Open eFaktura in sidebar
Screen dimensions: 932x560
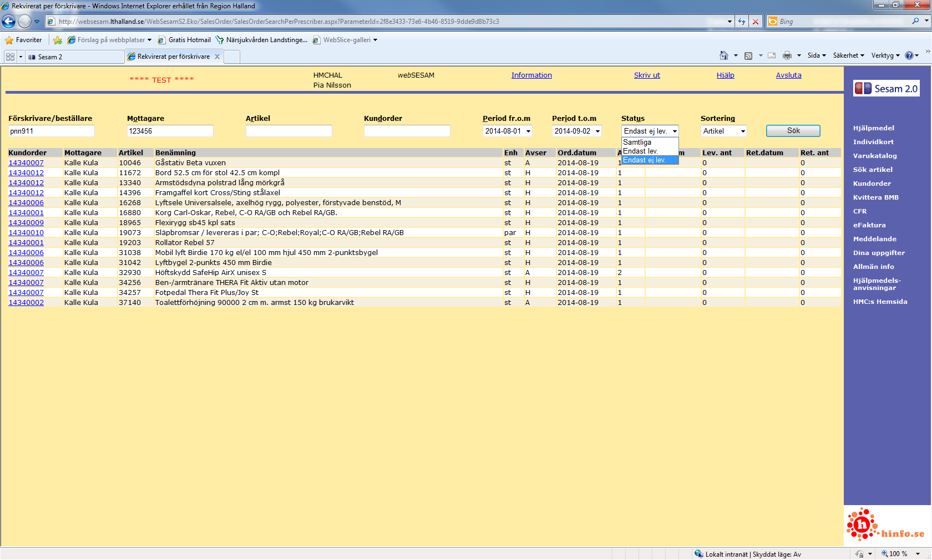(869, 225)
